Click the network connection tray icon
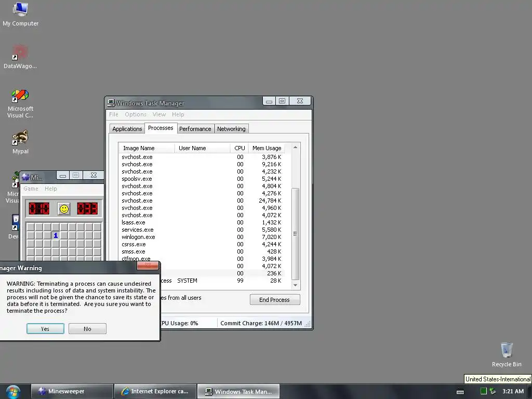This screenshot has width=532, height=399. (493, 391)
